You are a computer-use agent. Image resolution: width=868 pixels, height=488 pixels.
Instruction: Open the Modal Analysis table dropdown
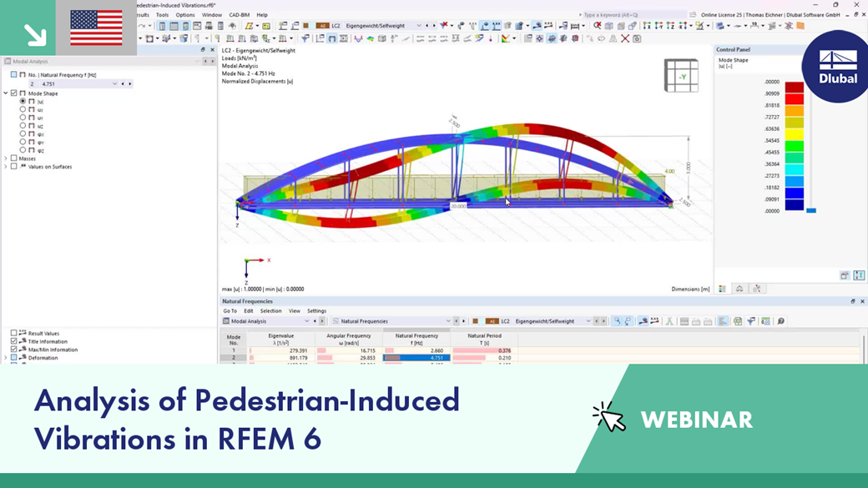306,321
